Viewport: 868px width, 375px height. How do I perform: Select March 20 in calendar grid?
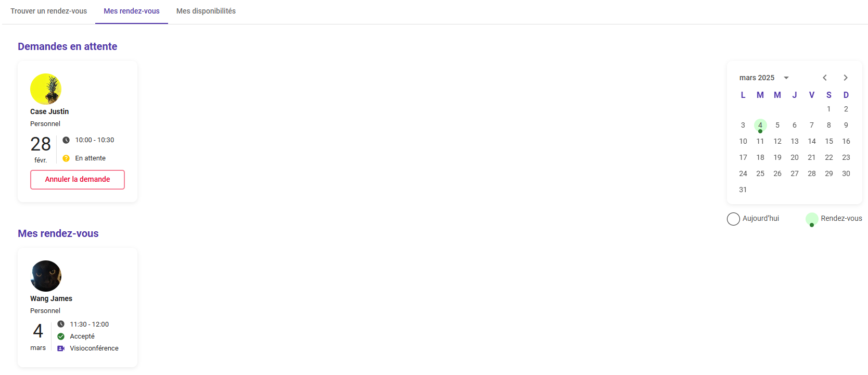(795, 157)
